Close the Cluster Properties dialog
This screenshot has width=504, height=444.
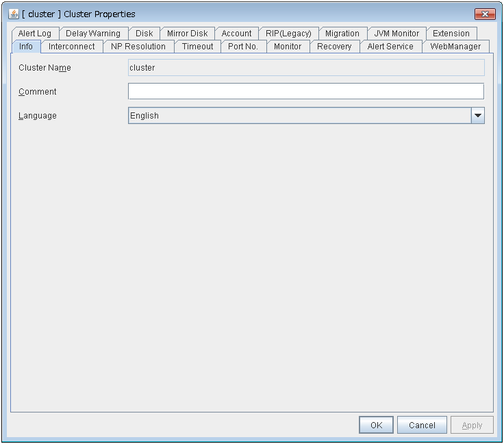[485, 14]
